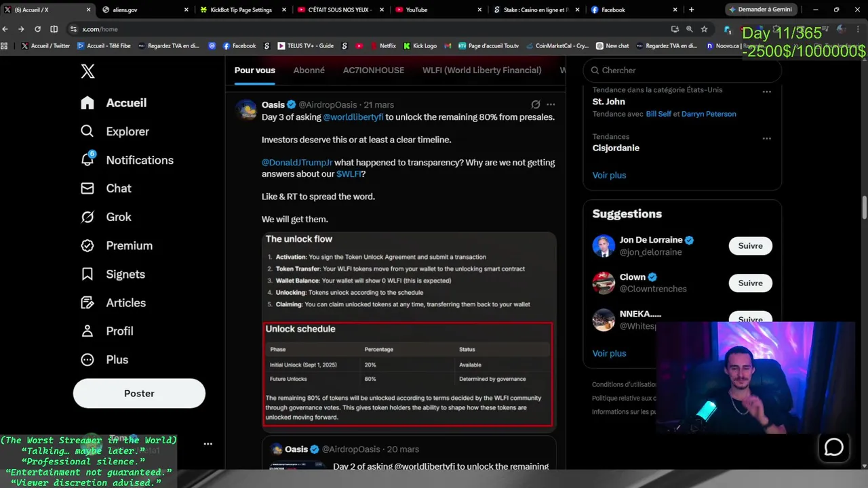Screen dimensions: 868x488
Task: Open Premium subscription page
Action: [116, 245]
